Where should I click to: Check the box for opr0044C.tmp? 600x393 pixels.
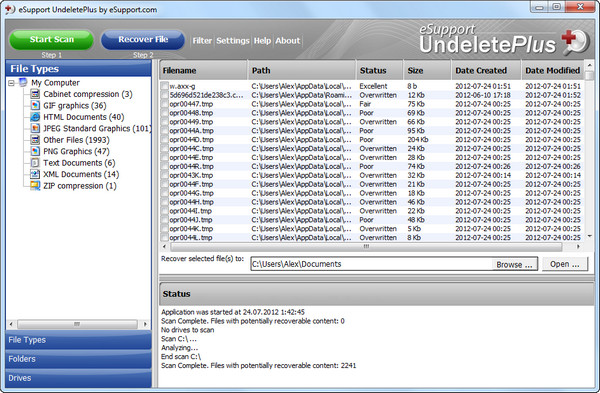pos(164,148)
